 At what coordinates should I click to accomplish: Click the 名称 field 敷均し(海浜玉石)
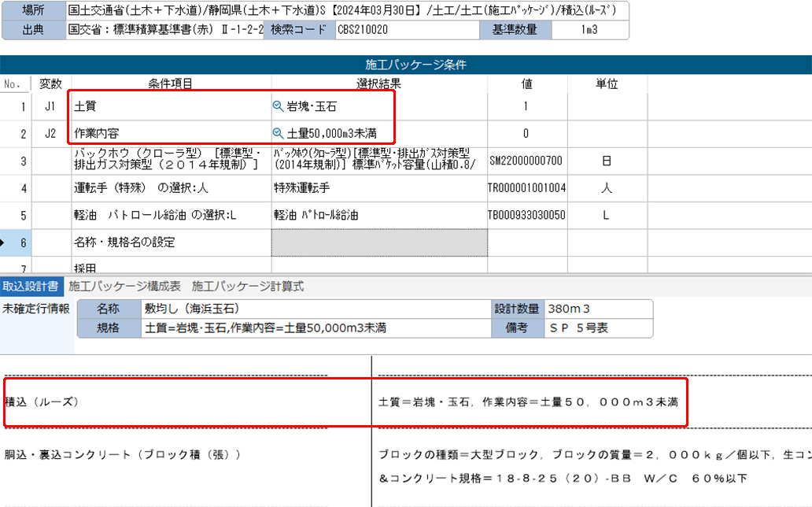315,309
